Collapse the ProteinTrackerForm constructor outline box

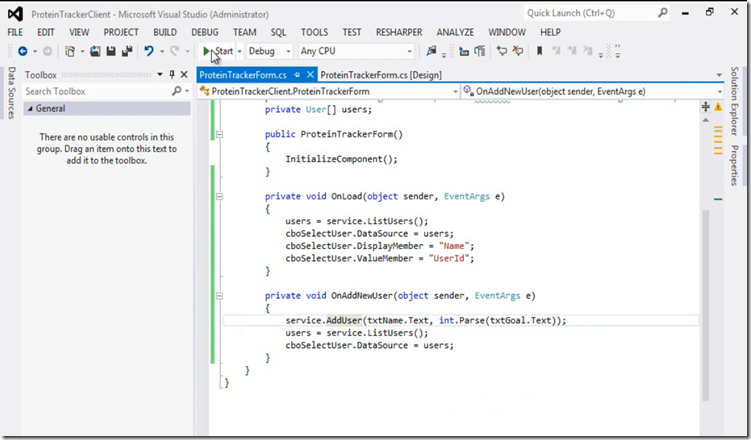point(219,135)
